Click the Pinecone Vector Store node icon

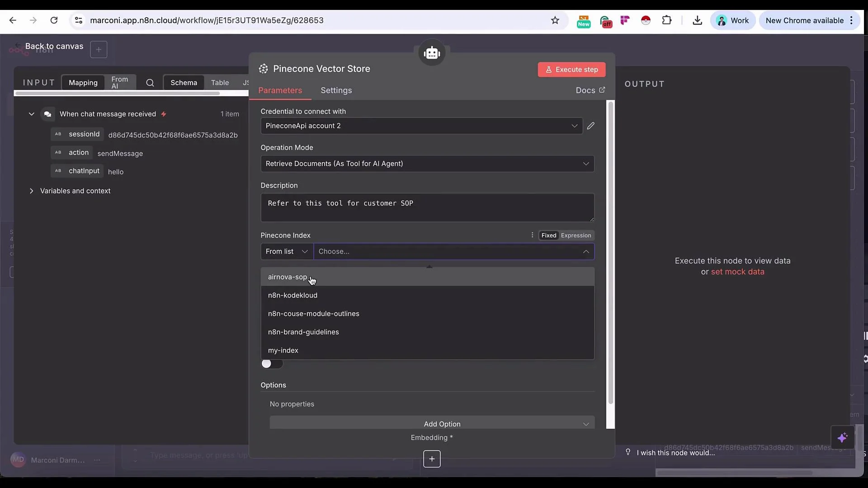coord(264,69)
